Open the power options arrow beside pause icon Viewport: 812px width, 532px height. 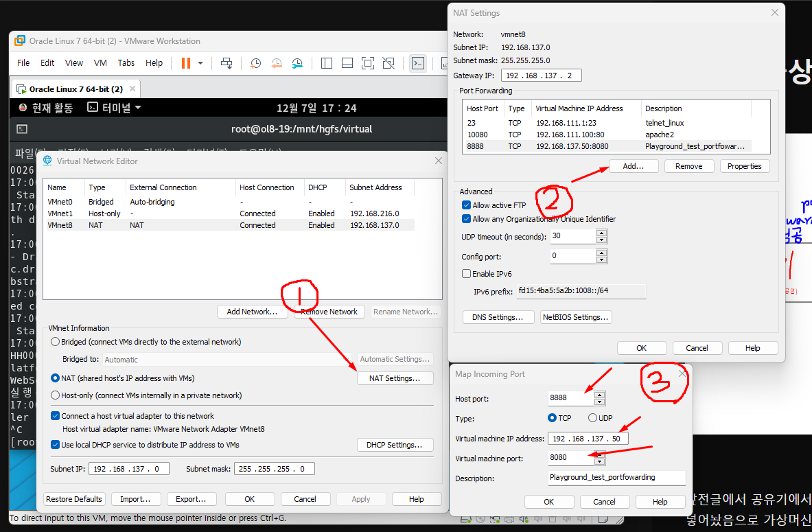point(200,63)
